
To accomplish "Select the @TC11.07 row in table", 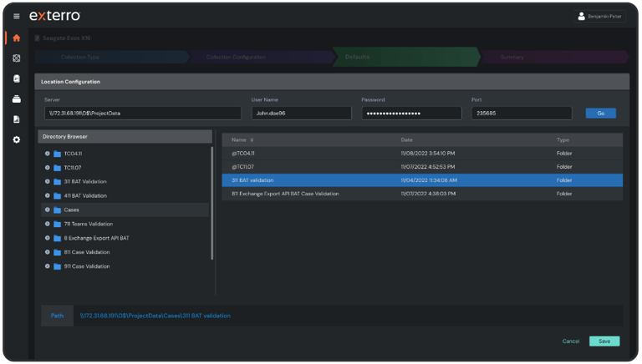I will pos(422,167).
